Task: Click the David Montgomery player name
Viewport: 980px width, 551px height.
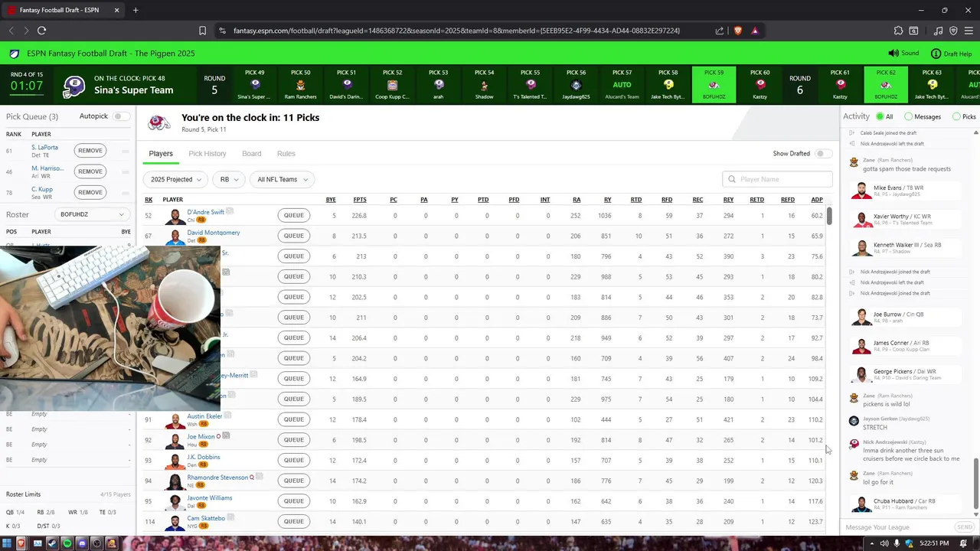Action: coord(214,233)
